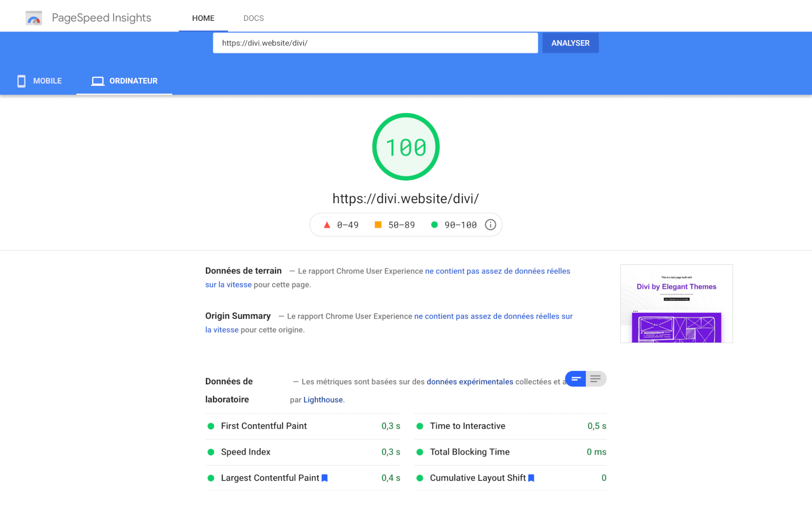Click green status dot for Speed Index

(x=211, y=452)
